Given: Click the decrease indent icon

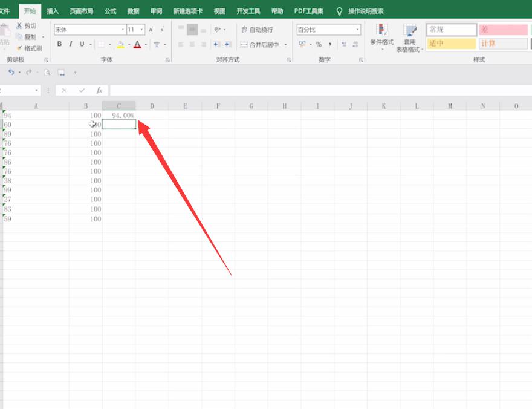Looking at the screenshot, I should (216, 44).
